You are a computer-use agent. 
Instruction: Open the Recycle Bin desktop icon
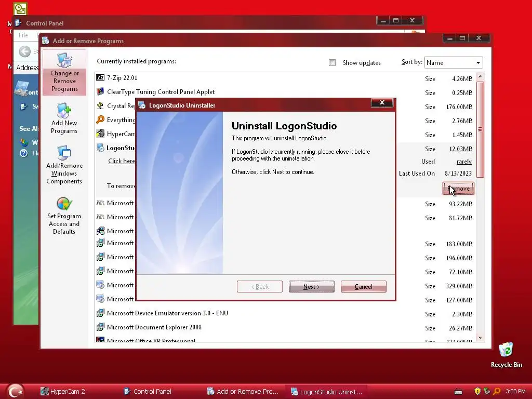[x=506, y=355]
